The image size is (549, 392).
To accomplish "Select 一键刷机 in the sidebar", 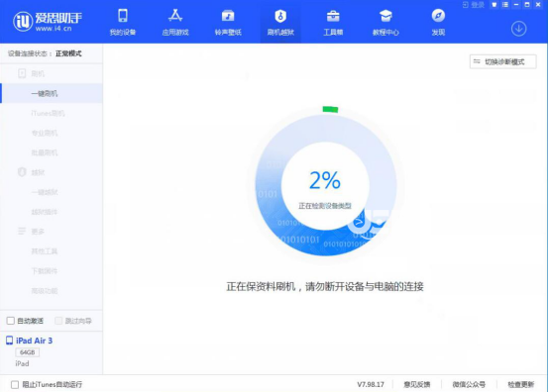I will pyautogui.click(x=52, y=93).
